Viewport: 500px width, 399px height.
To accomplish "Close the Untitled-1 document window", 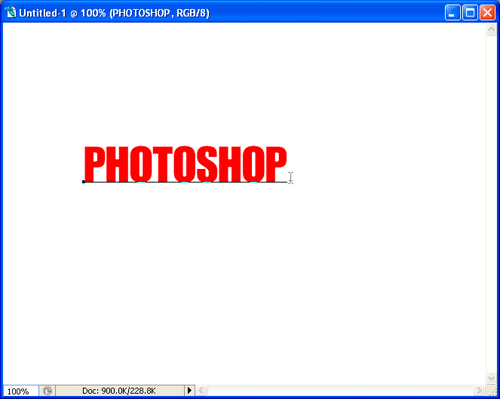I will click(x=487, y=13).
